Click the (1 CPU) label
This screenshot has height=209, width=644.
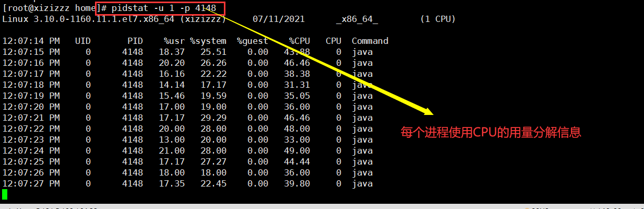[438, 19]
